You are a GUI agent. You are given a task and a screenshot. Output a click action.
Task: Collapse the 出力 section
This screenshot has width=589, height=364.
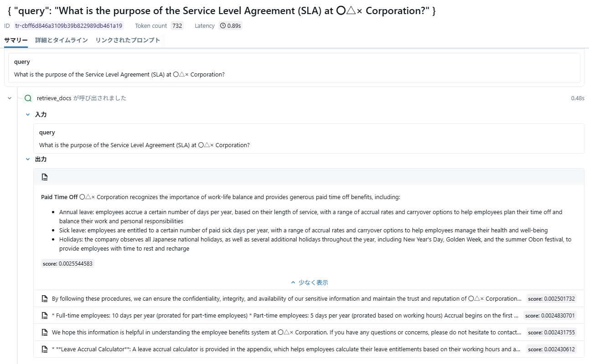click(28, 159)
